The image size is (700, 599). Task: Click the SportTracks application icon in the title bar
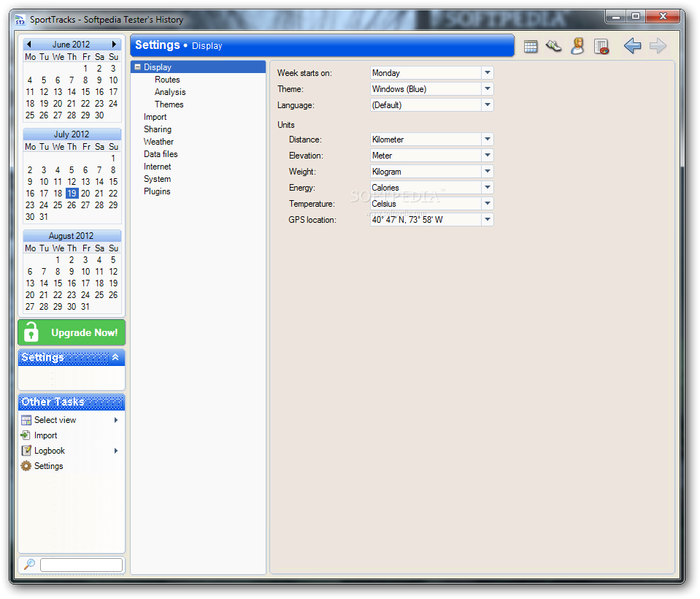(20, 20)
